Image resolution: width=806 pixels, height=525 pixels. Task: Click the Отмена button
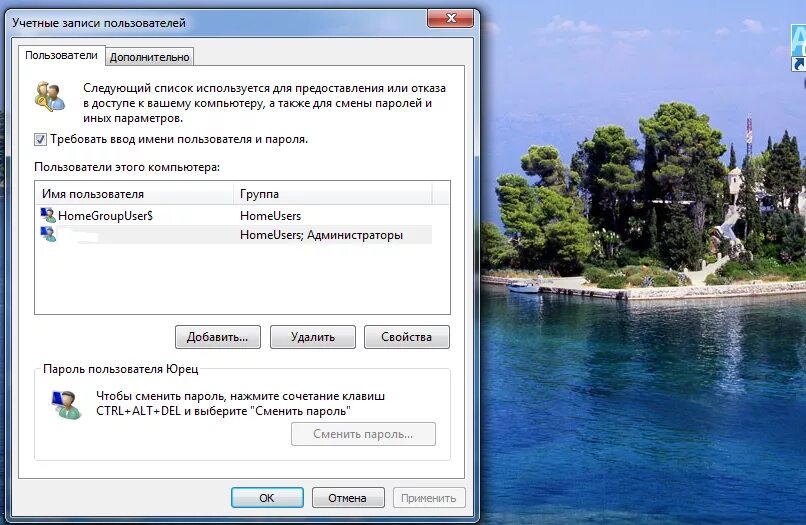347,498
